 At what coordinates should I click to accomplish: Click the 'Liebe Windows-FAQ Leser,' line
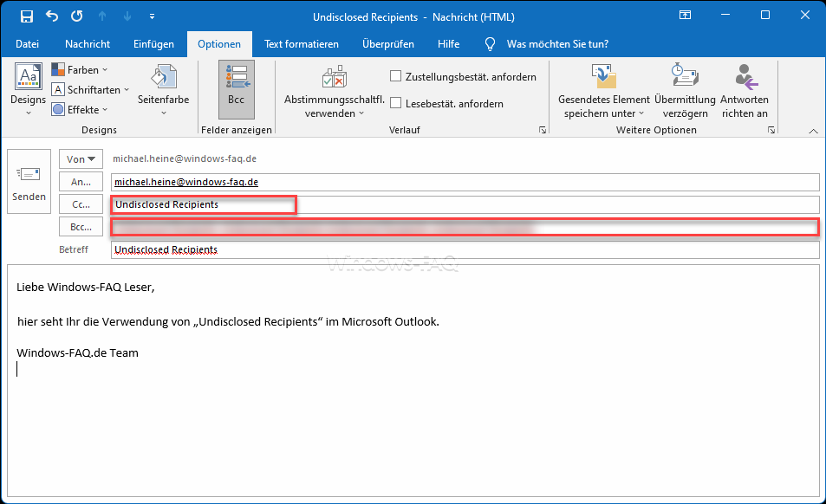click(85, 288)
